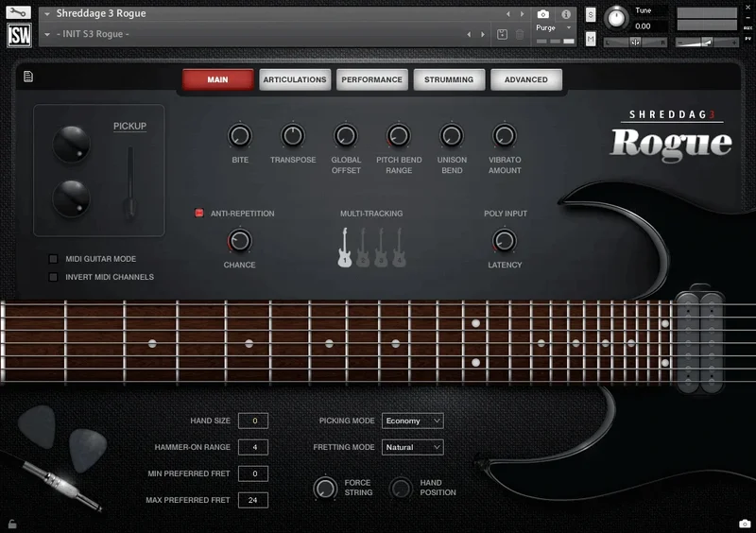Expand the Shreddage 3 Rogue instrument menu
This screenshot has height=533, width=756.
[47, 14]
